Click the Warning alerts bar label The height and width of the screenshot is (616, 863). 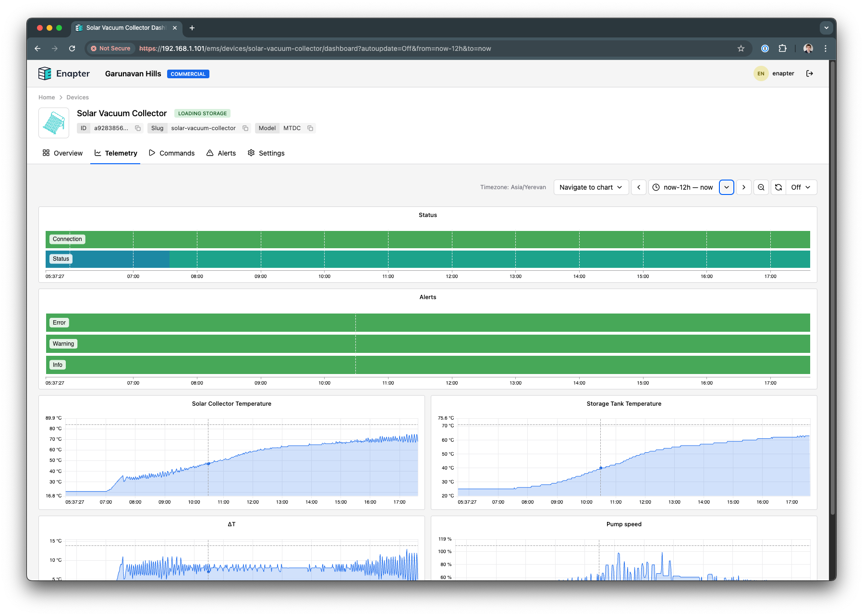click(x=63, y=344)
